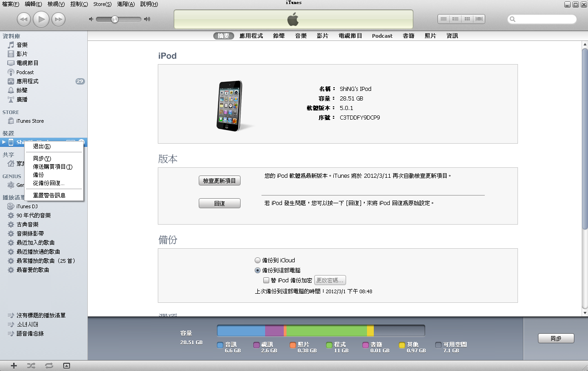Open the 進階 menu
Screen dimensions: 588x371
coord(126,4)
